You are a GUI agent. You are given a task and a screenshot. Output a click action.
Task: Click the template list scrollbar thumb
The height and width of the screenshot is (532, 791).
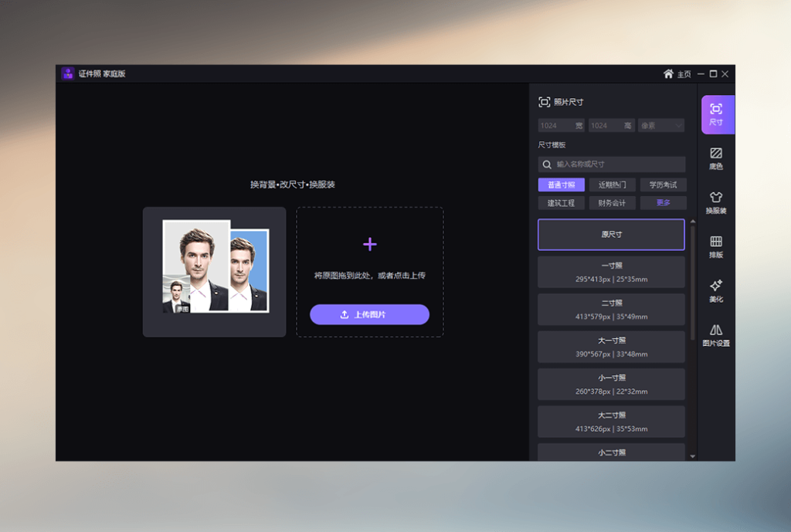[x=693, y=283]
